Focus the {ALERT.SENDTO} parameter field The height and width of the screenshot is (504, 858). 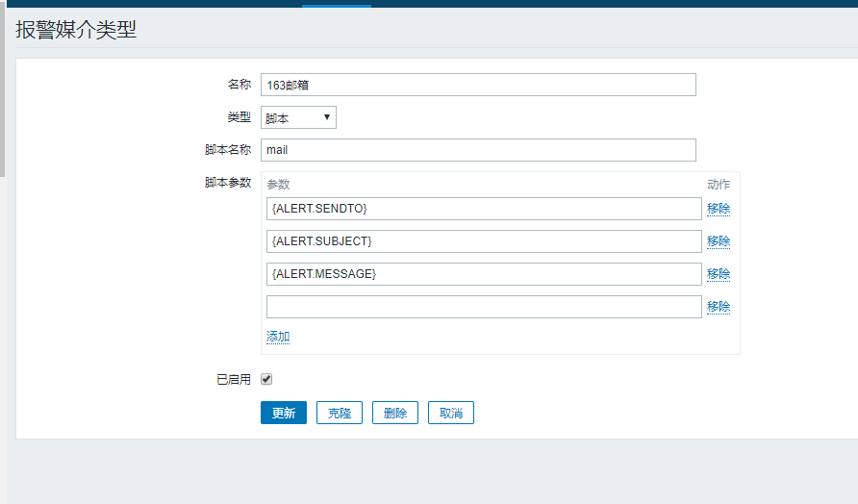(x=484, y=209)
